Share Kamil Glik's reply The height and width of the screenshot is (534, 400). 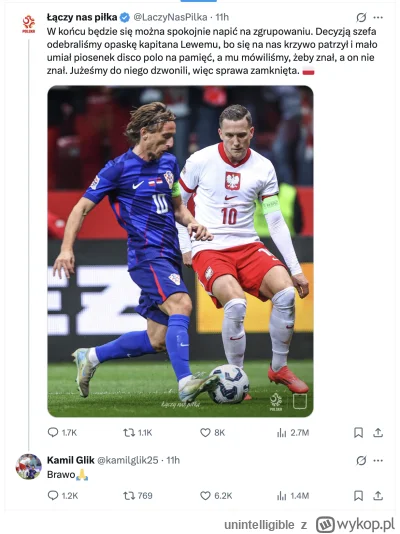378,496
